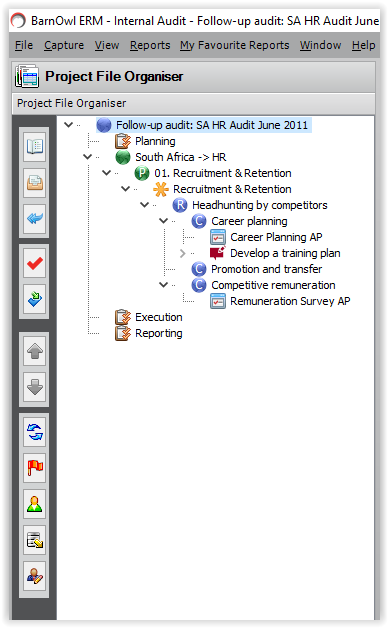Screen dimensions: 388x628
Task: Click the Project File Organiser header icon
Action: point(27,76)
